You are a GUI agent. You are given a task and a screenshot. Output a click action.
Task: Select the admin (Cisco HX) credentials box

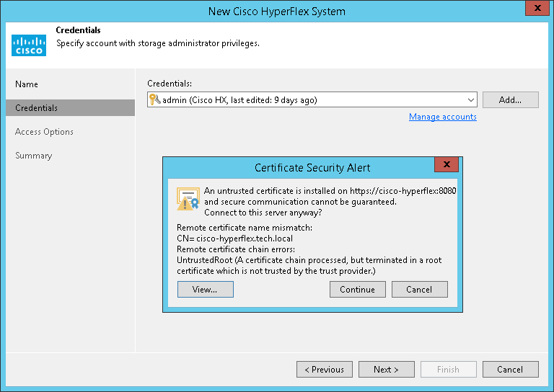click(x=312, y=100)
